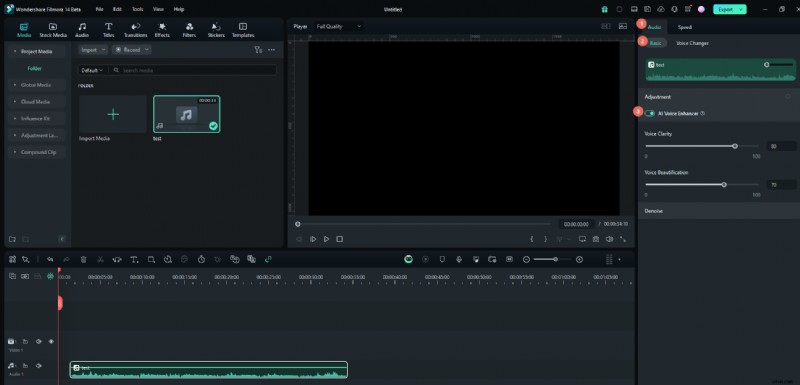The image size is (800, 385).
Task: Open the Templates tab icon
Action: point(243,27)
